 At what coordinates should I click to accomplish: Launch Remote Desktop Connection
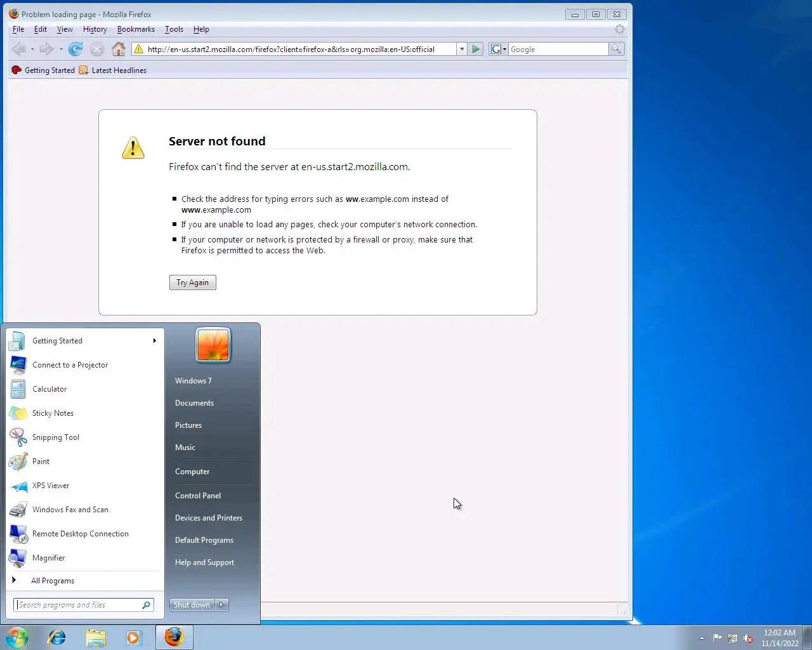85,534
